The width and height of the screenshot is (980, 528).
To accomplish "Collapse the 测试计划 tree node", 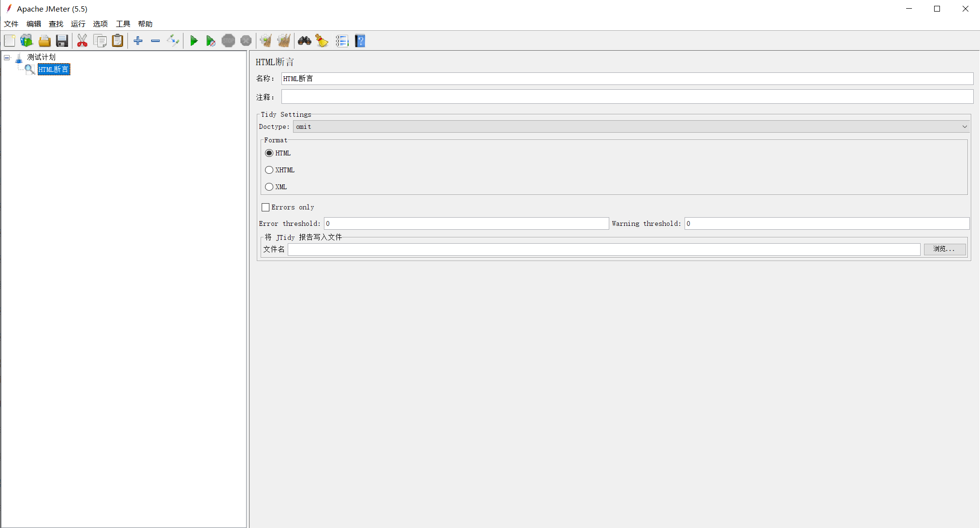I will point(7,58).
